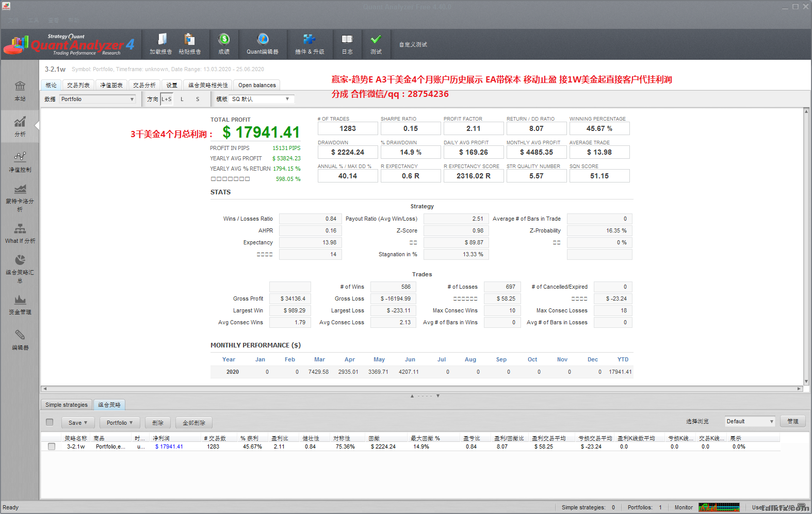Switch to the Simple strategies tab
This screenshot has width=812, height=514.
(x=67, y=405)
